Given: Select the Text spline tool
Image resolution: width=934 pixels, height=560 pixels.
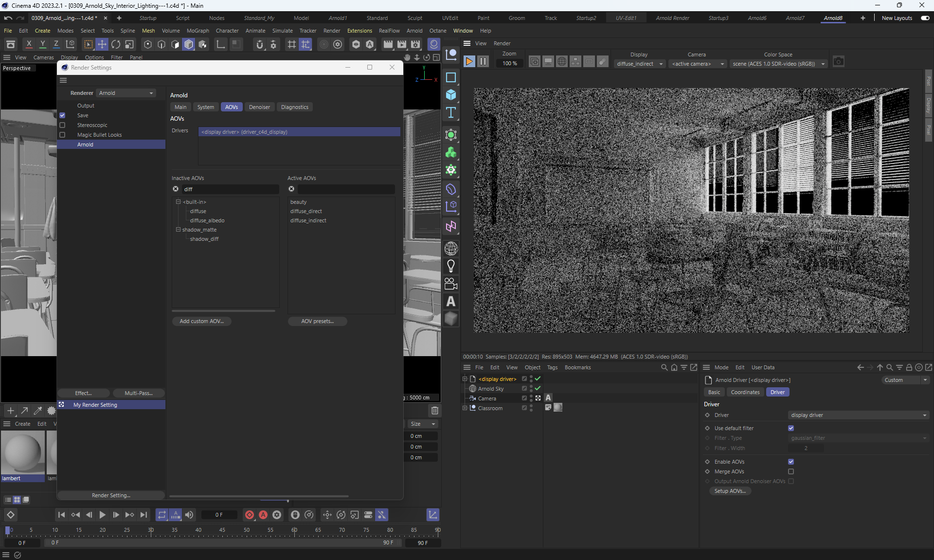Looking at the screenshot, I should pos(451,113).
